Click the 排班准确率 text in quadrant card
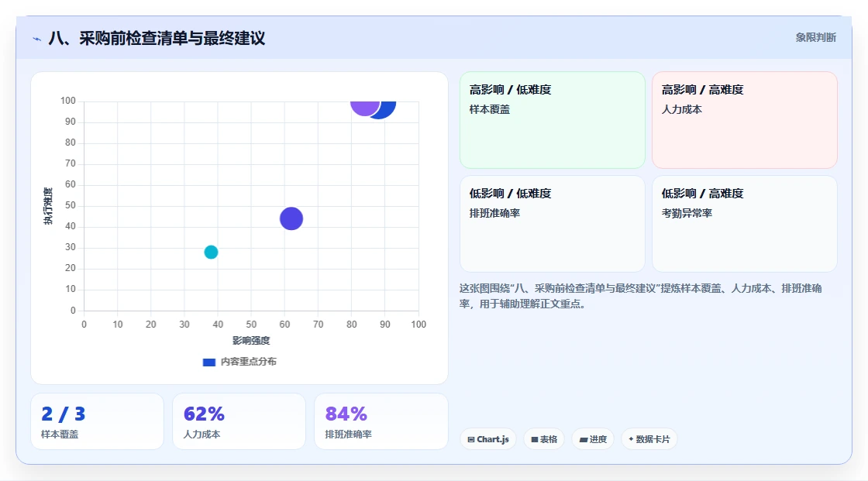The width and height of the screenshot is (868, 481). (x=494, y=213)
